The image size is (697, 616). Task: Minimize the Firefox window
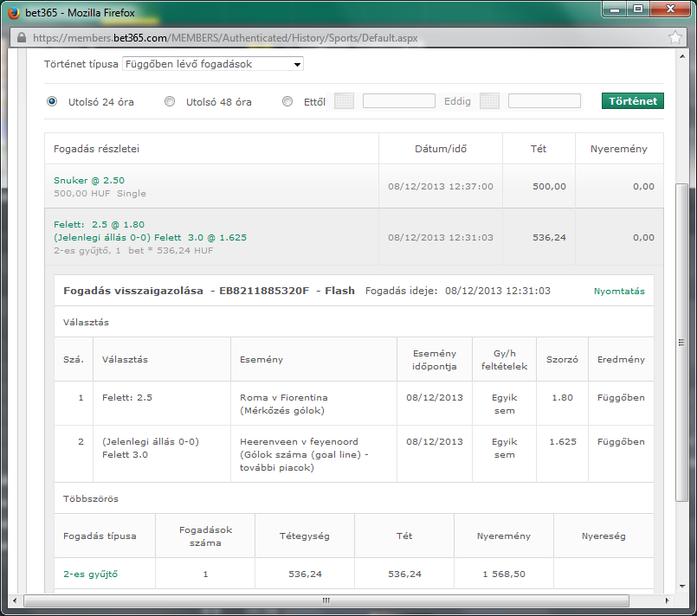(x=616, y=10)
